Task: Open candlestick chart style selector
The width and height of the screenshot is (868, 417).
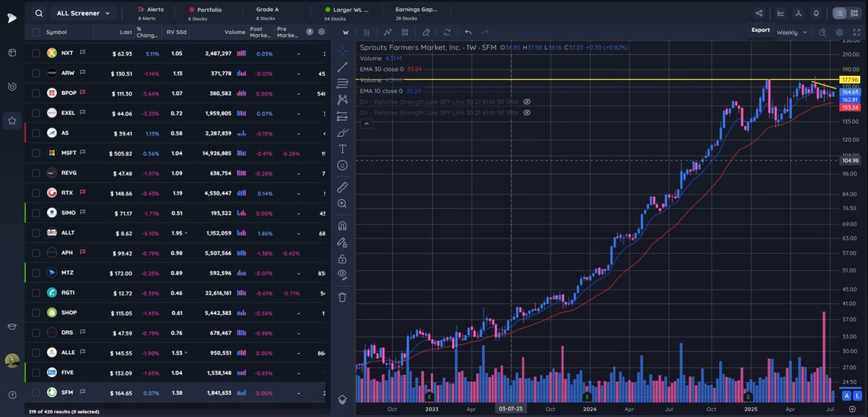Action: click(x=367, y=32)
